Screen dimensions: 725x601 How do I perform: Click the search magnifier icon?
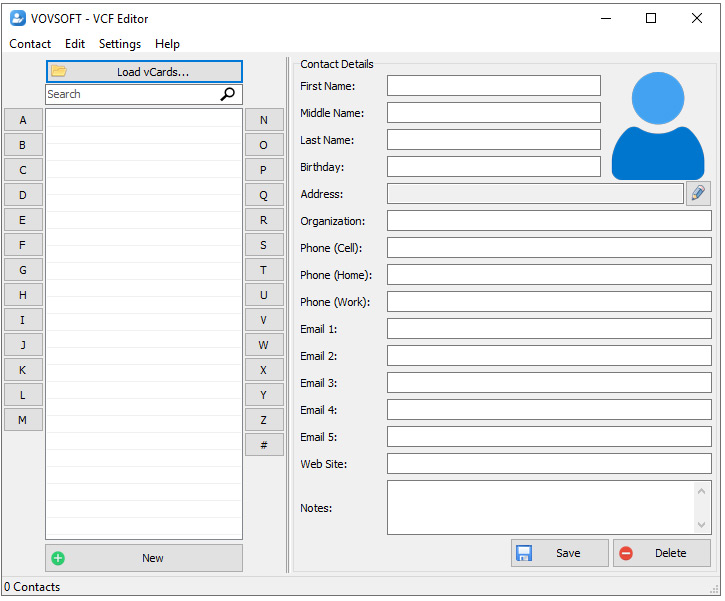227,94
